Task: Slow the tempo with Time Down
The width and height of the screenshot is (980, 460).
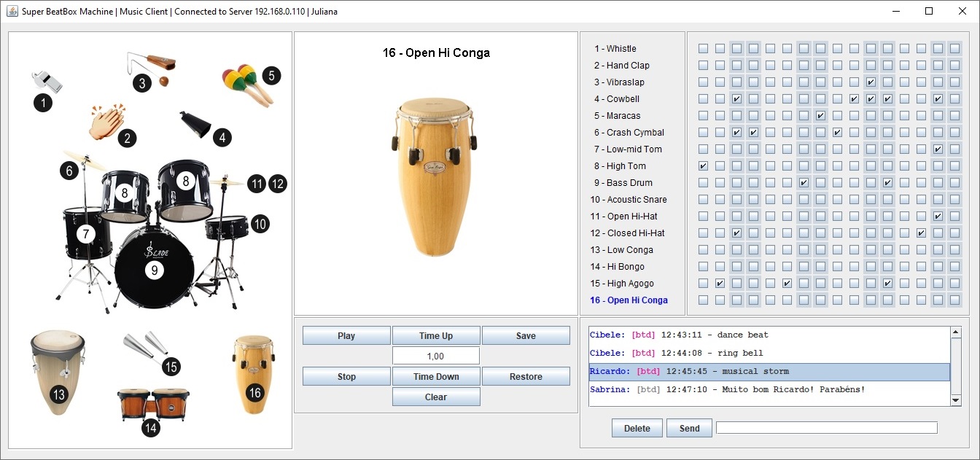Action: pos(436,376)
